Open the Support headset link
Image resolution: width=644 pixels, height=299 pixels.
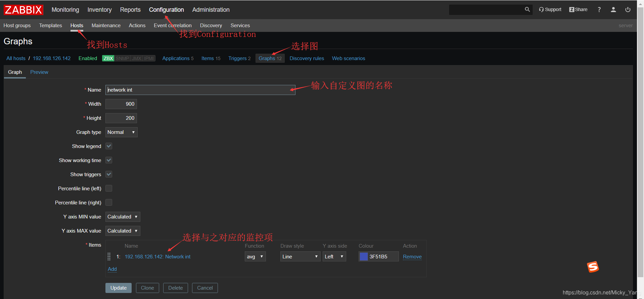[x=550, y=9]
